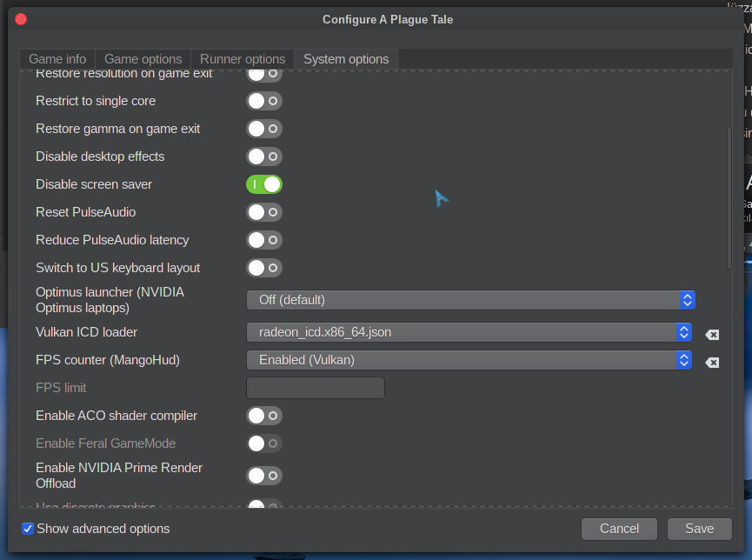Expand the Vulkan ICD loader dropdown

[x=469, y=332]
